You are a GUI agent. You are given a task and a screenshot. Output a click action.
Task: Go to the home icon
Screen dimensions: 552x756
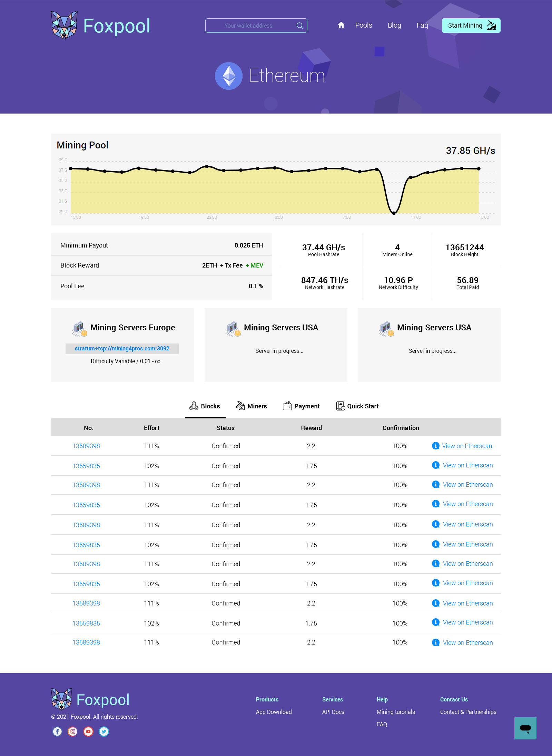[x=341, y=25]
